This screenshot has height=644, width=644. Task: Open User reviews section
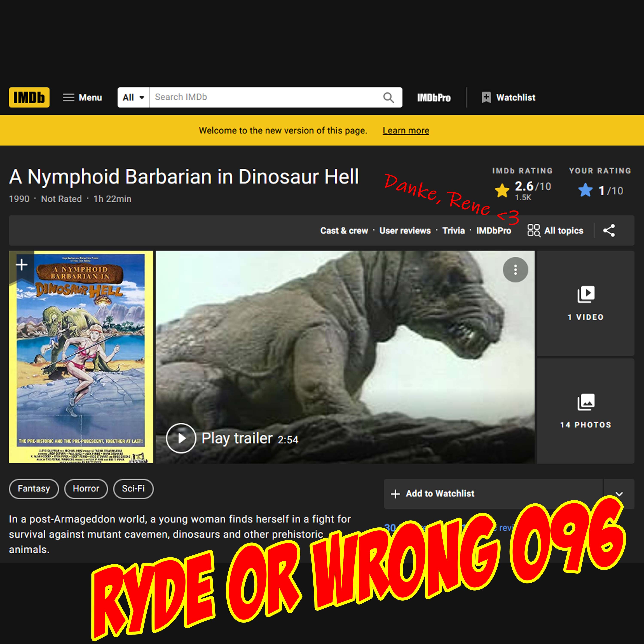point(405,230)
